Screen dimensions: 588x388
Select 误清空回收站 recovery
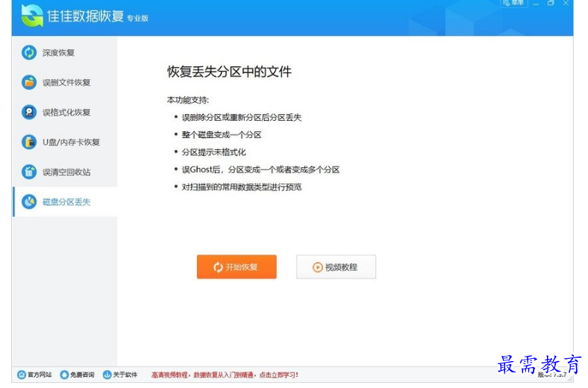(x=65, y=172)
